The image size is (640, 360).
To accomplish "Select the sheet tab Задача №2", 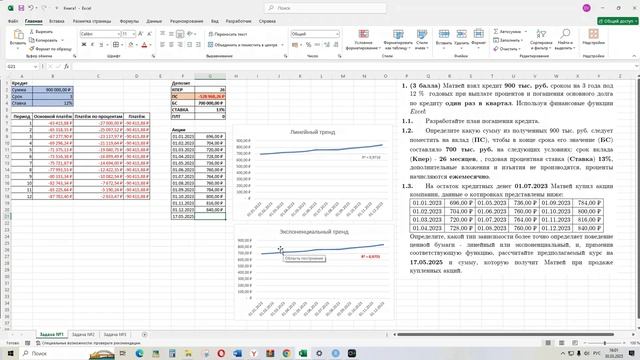I will (83, 335).
